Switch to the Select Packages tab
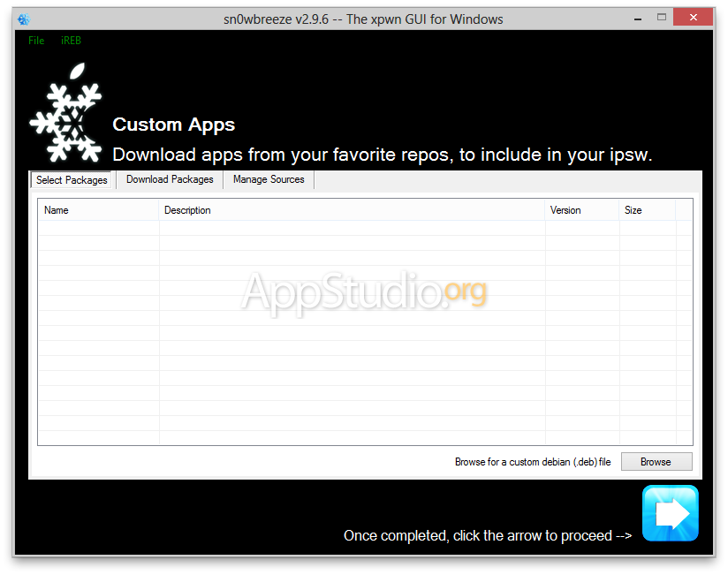This screenshot has width=728, height=575. [x=72, y=180]
